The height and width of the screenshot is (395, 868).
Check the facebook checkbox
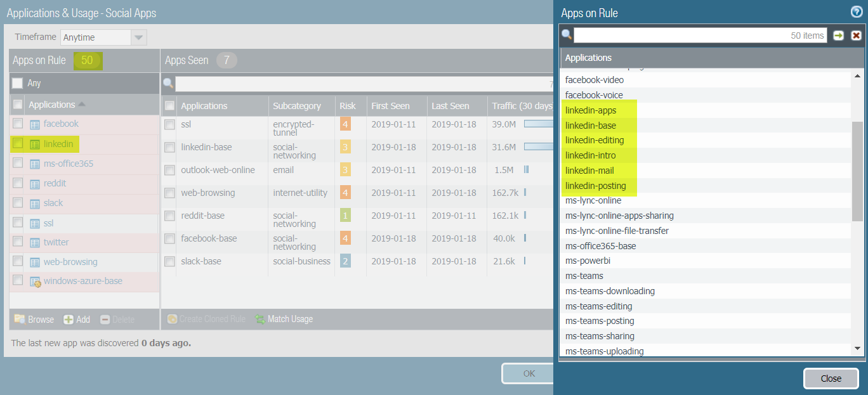click(18, 123)
